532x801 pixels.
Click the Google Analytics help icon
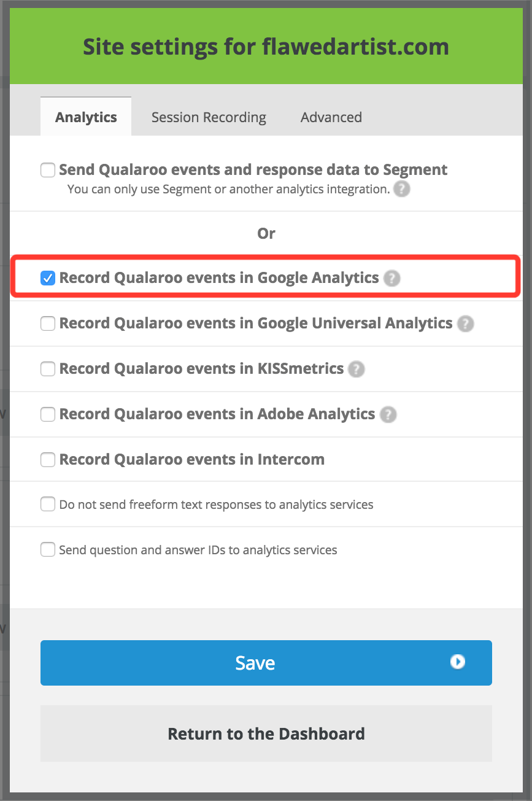click(393, 278)
